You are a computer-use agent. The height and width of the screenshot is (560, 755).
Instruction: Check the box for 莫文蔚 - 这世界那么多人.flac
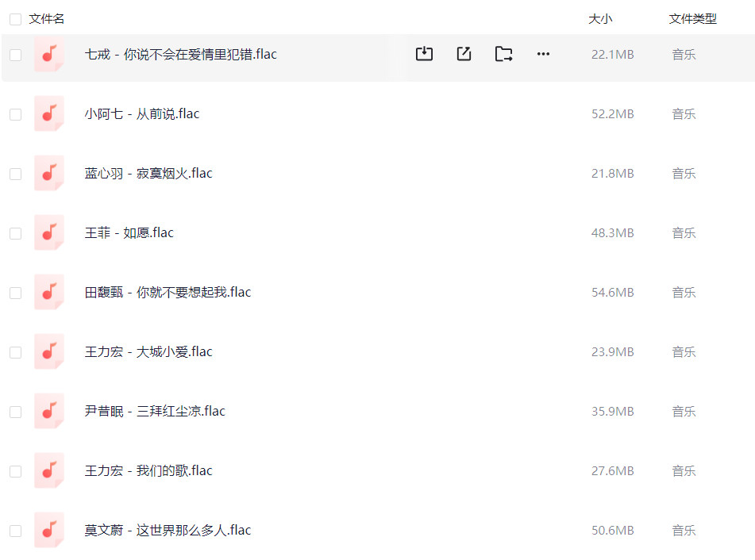pyautogui.click(x=16, y=531)
